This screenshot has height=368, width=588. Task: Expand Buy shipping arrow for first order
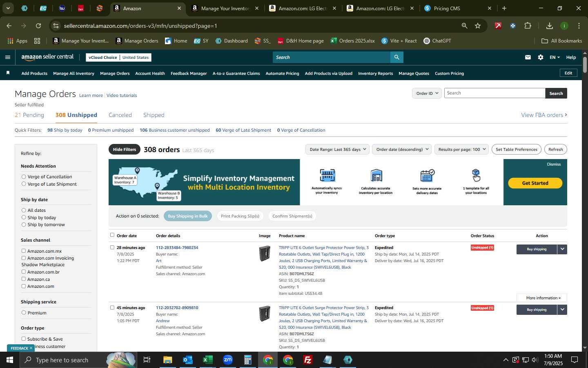562,249
